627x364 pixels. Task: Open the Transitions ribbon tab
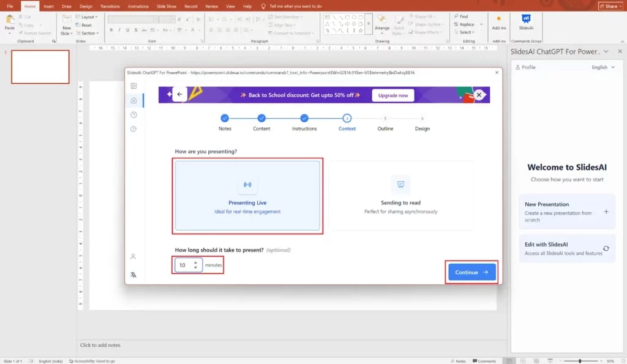(x=110, y=6)
